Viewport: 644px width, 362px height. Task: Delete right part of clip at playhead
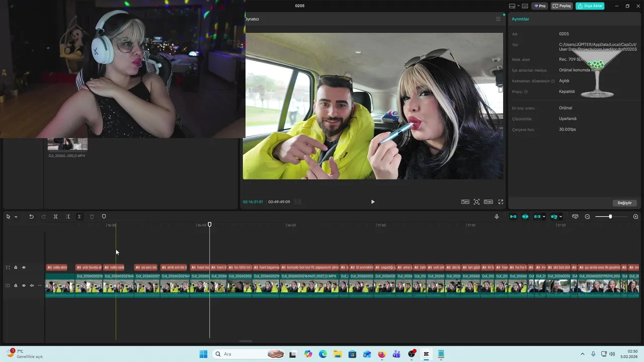coord(79,217)
